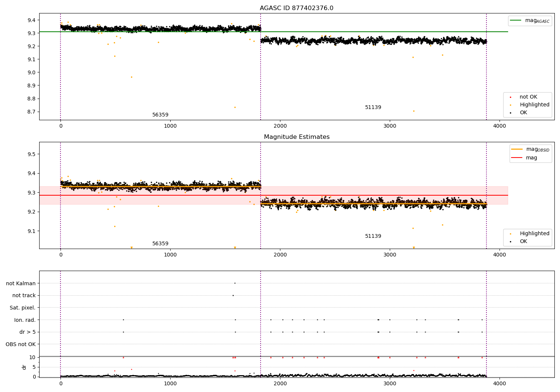Click the 'Ion. rad.' row label

coord(25,320)
